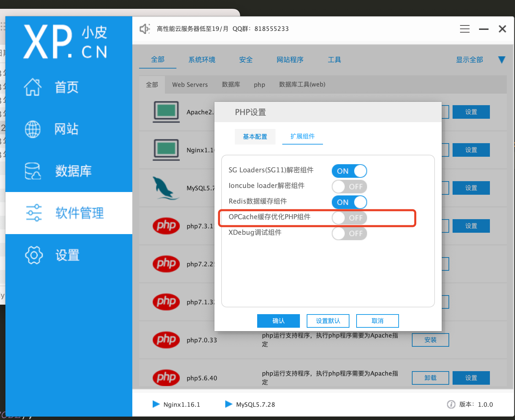Select the Web Servers filter tab
515x420 pixels.
190,85
